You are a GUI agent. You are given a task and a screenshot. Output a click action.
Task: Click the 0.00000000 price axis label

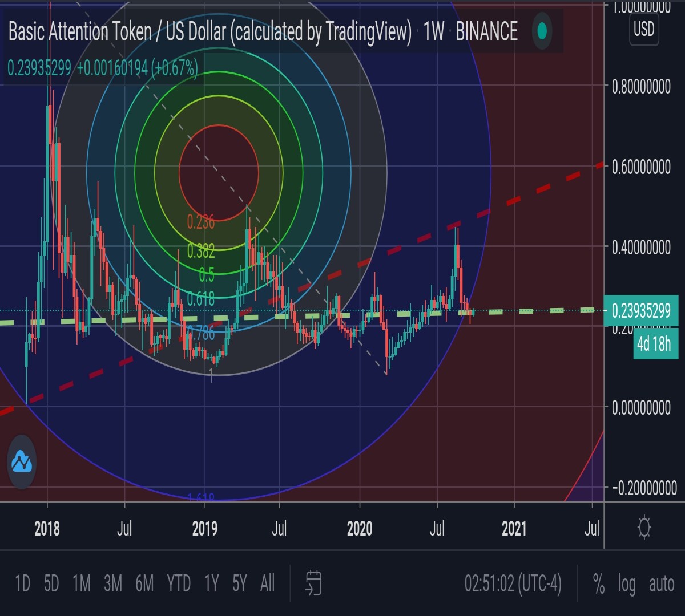coord(641,408)
